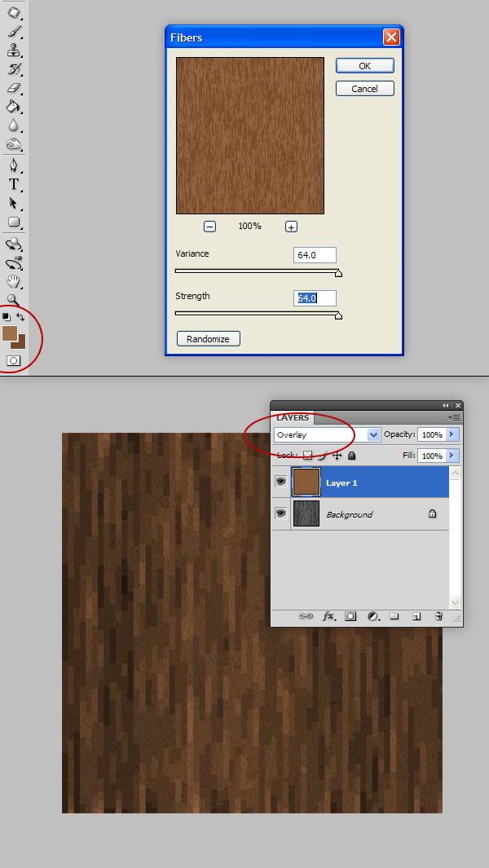Click the Layers scrollbar down arrow

click(456, 601)
